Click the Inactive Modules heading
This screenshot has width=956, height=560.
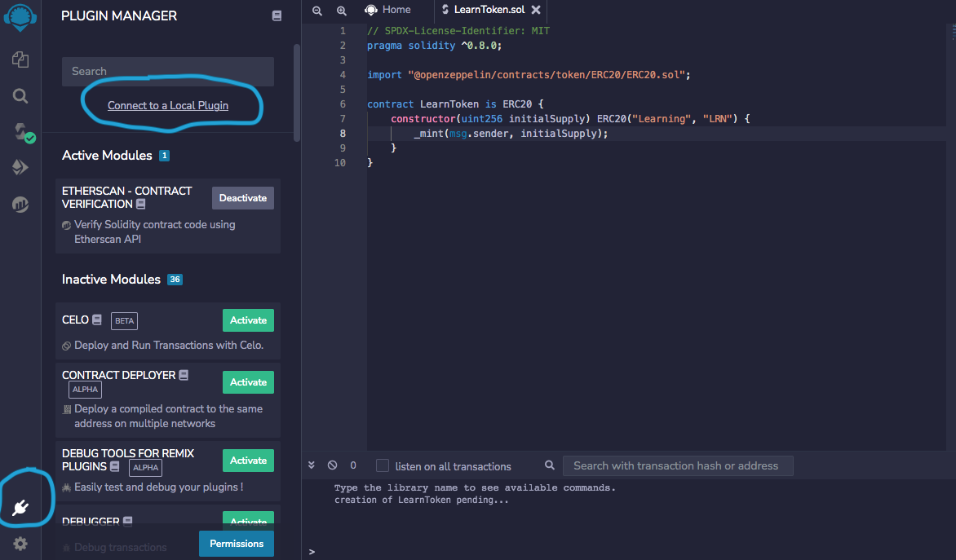click(x=111, y=279)
